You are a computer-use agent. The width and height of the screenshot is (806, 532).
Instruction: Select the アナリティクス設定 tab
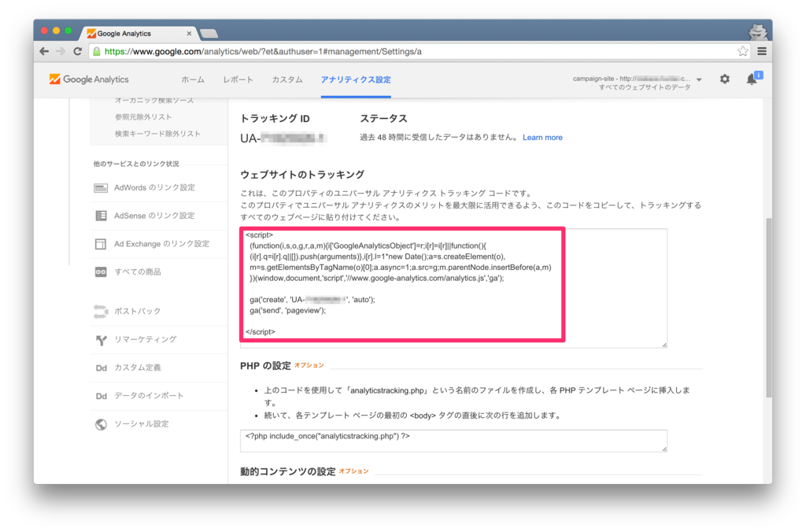pyautogui.click(x=356, y=79)
